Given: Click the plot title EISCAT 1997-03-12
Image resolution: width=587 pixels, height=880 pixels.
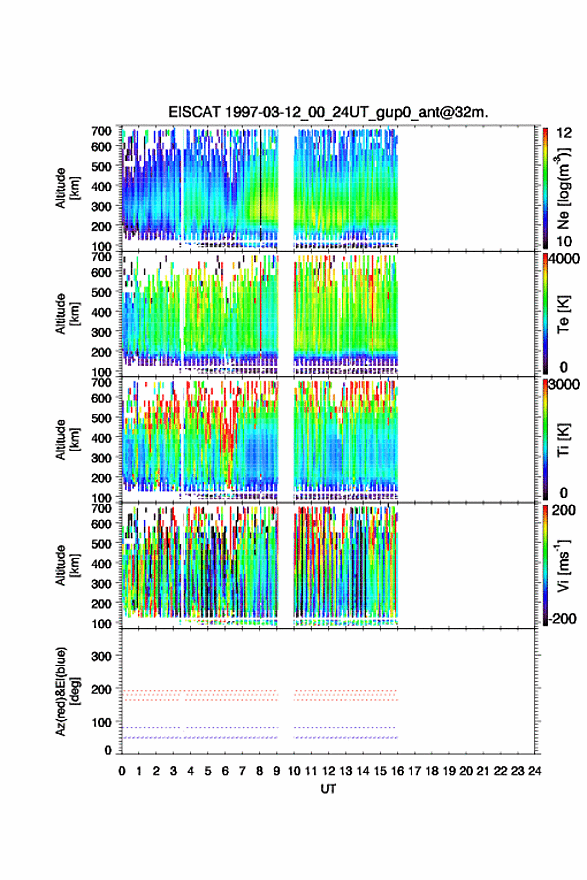Looking at the screenshot, I should (x=328, y=112).
